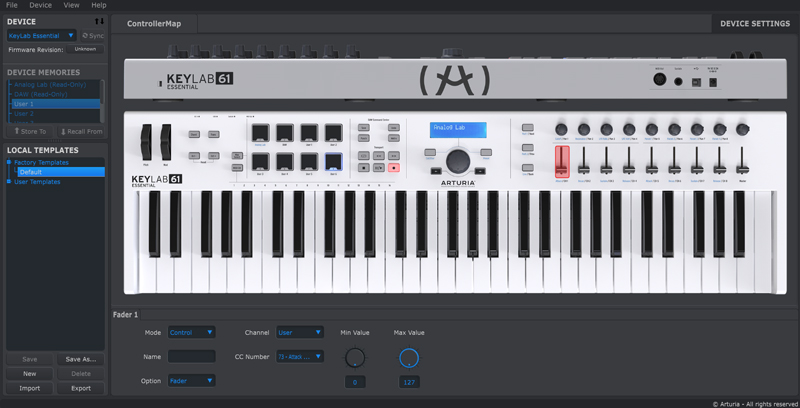Screen dimensions: 800x408
Task: Select the User 1 pad
Action: (309, 133)
